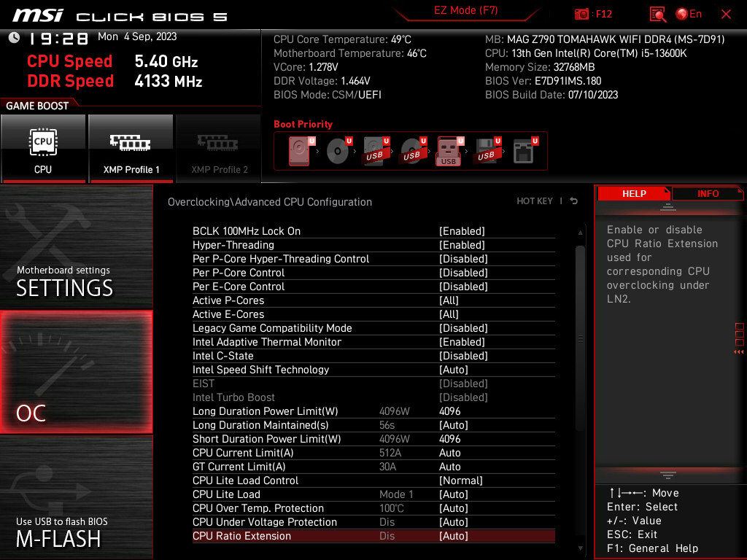Toggle CPU Ratio Extension [Auto] setting
This screenshot has height=560, width=747.
pos(373,536)
